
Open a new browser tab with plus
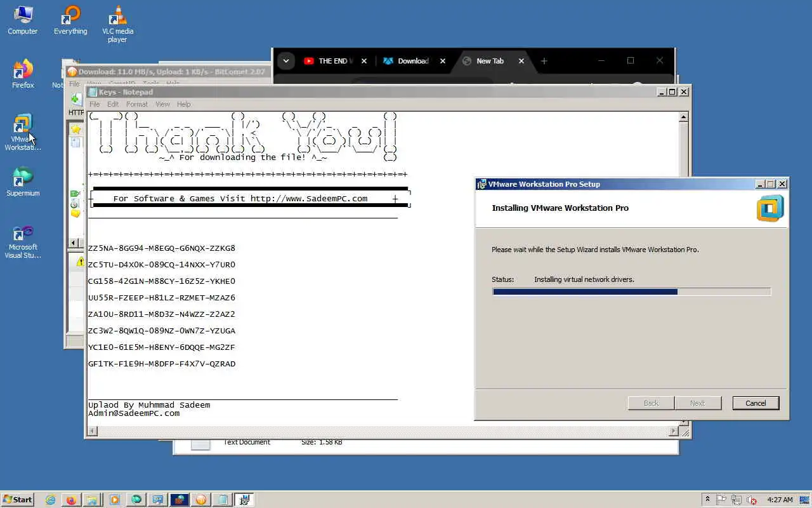pyautogui.click(x=544, y=61)
